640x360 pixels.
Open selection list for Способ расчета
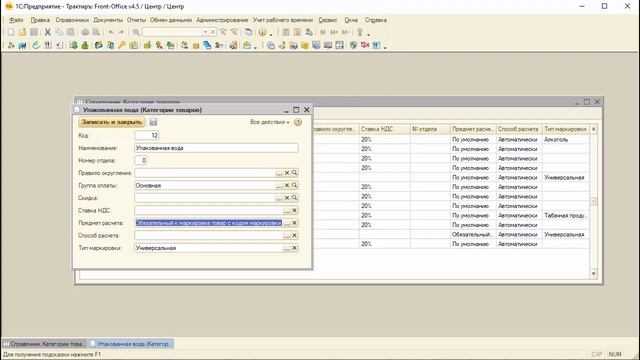287,236
